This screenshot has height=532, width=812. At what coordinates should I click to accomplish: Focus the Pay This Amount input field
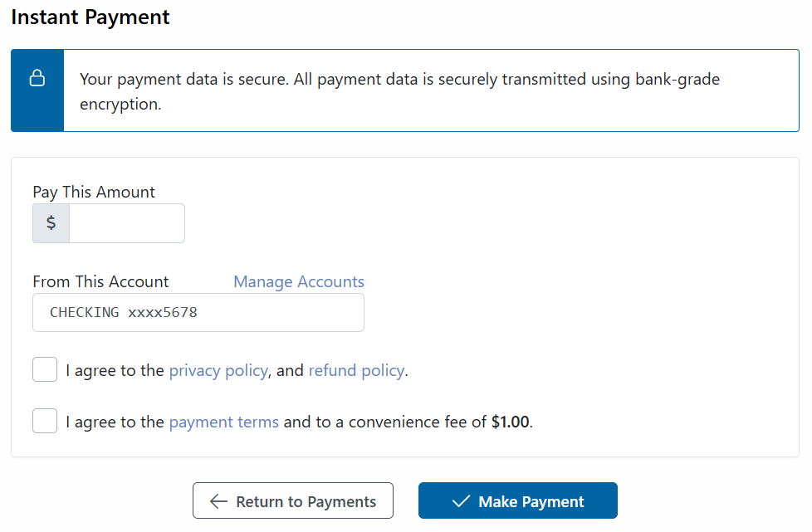(126, 223)
